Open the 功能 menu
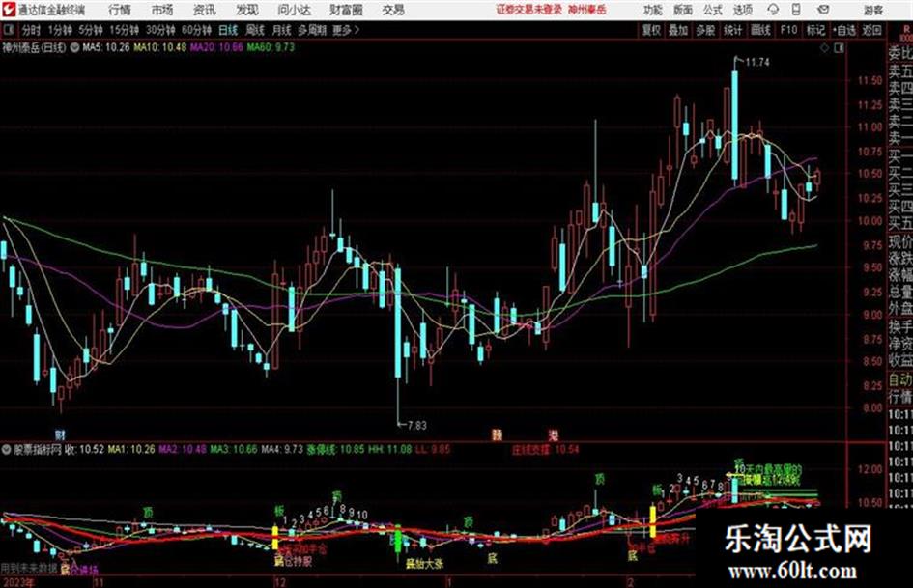The height and width of the screenshot is (588, 913). click(x=653, y=10)
